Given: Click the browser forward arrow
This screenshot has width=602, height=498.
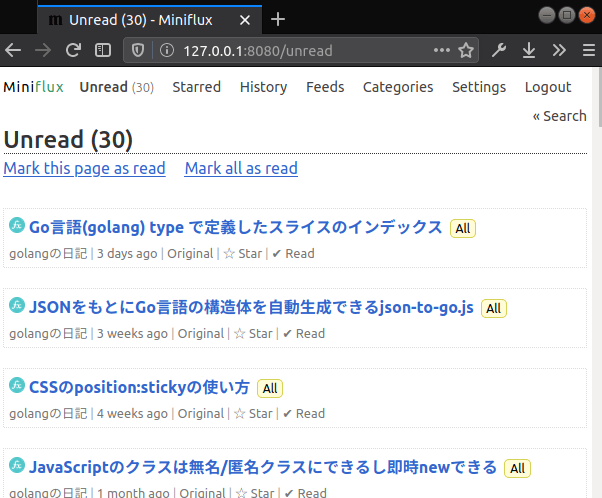Looking at the screenshot, I should point(43,50).
